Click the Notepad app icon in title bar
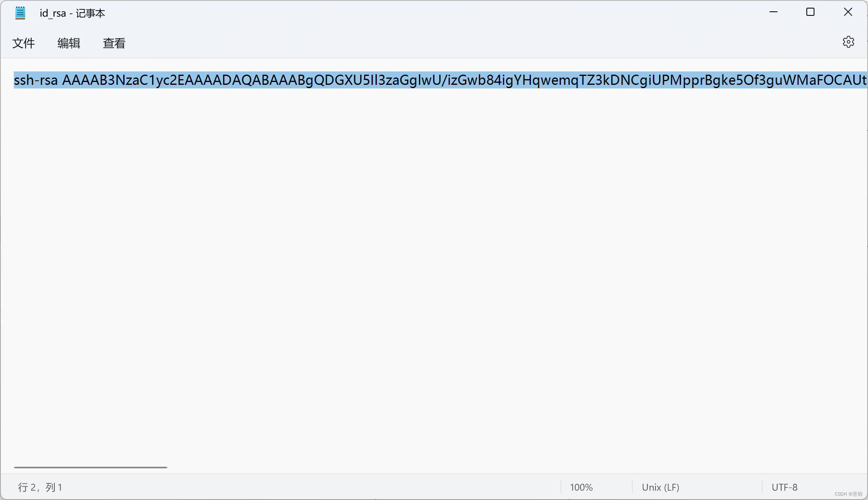Viewport: 868px width, 500px height. coord(20,13)
